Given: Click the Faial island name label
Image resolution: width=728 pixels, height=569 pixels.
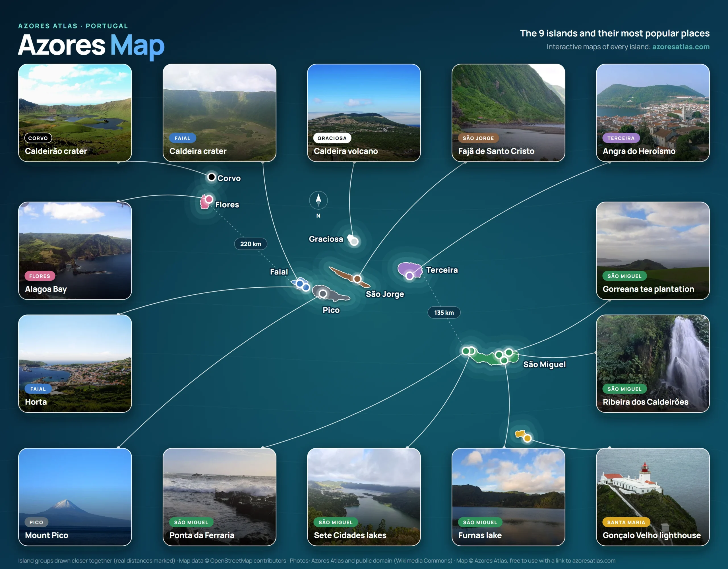Looking at the screenshot, I should point(279,271).
